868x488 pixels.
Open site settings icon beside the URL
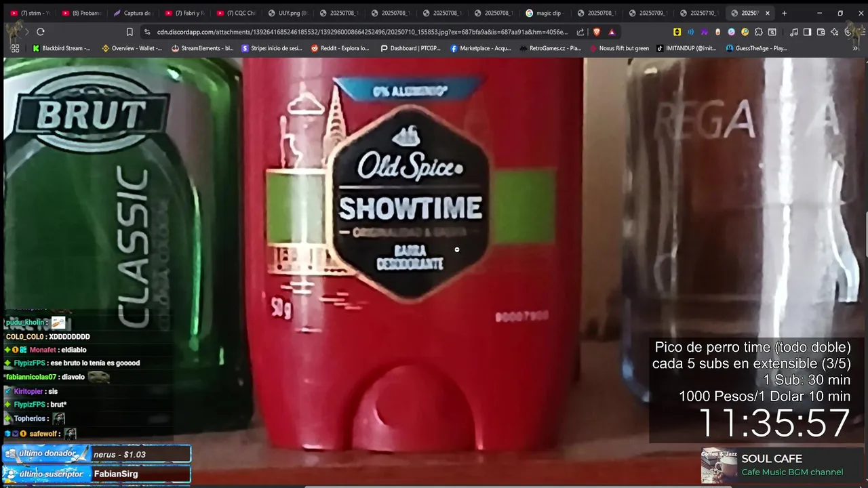click(x=147, y=32)
